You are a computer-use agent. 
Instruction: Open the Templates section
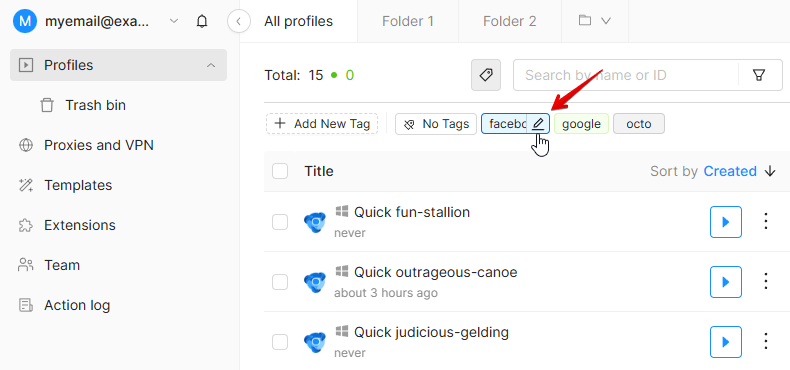click(78, 185)
